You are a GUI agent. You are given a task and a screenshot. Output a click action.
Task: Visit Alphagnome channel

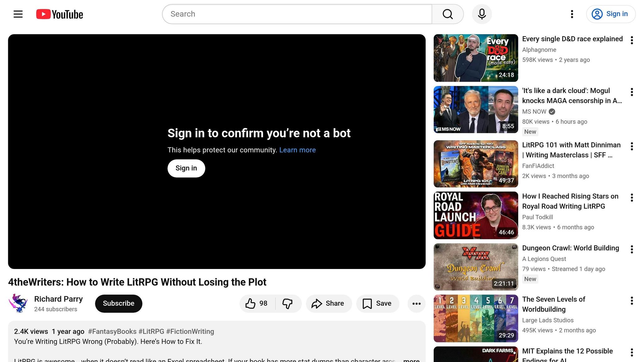tap(539, 50)
